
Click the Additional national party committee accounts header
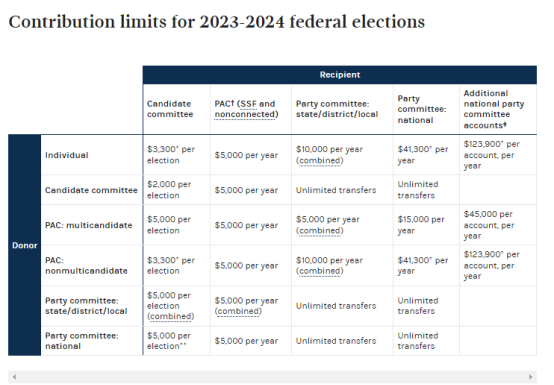coord(494,109)
